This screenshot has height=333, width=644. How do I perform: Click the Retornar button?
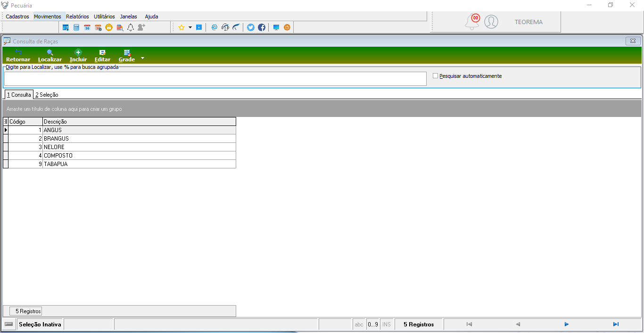[18, 56]
